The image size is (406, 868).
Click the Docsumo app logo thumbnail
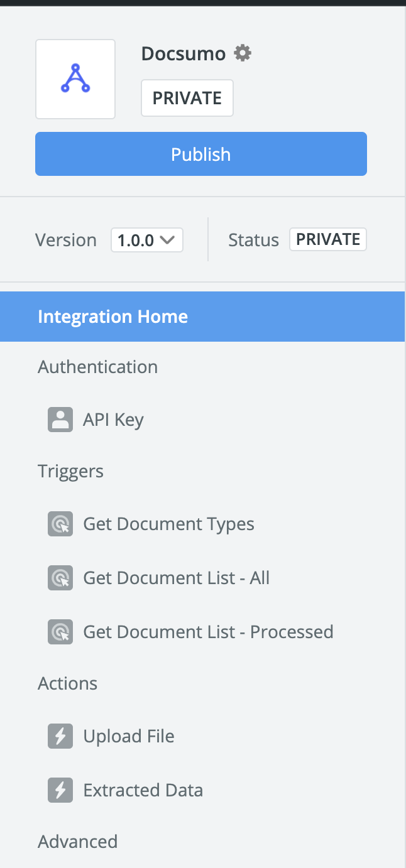tap(75, 79)
